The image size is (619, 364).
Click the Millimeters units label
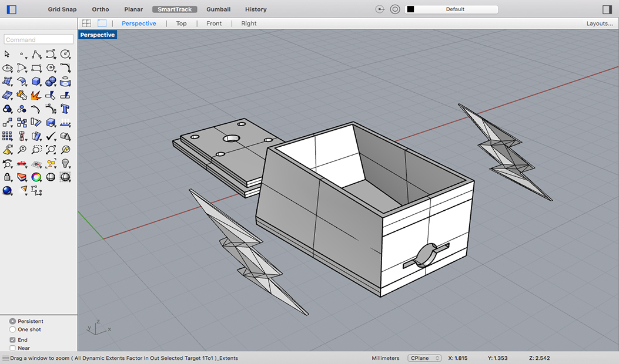(385, 358)
